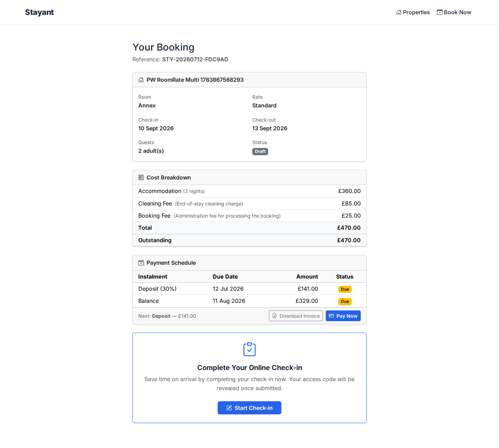Click the Due badge in Balance row
This screenshot has height=448, width=499.
click(345, 301)
